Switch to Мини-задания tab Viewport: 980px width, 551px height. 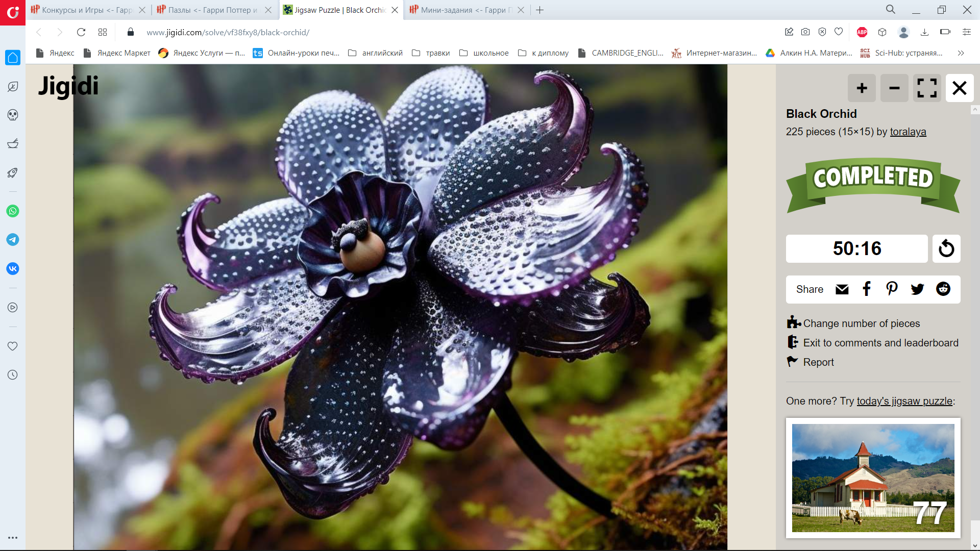[466, 10]
